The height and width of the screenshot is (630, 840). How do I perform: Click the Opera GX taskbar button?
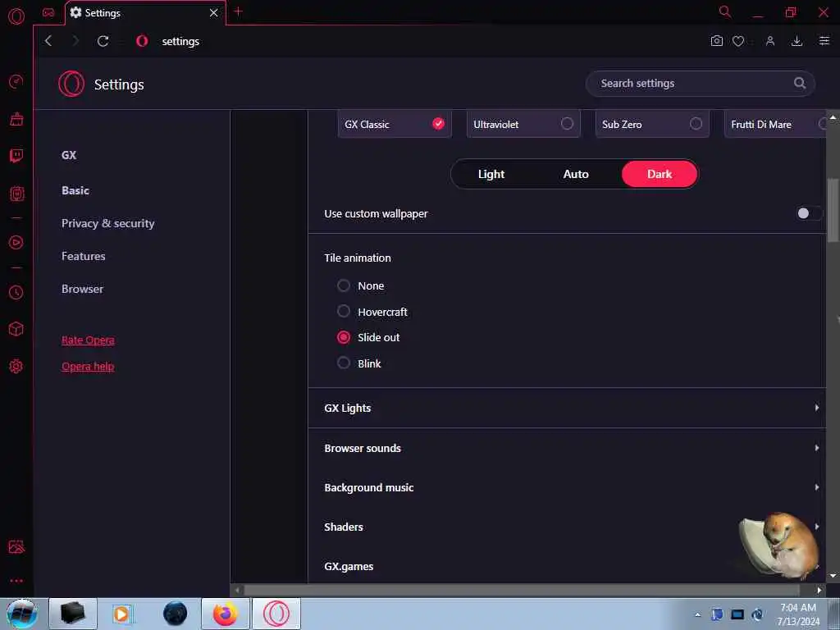[276, 614]
